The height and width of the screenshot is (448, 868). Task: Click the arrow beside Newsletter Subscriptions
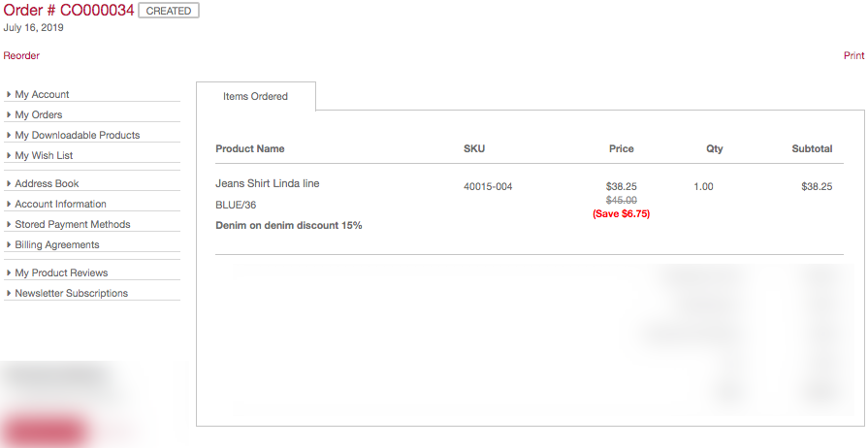(9, 294)
